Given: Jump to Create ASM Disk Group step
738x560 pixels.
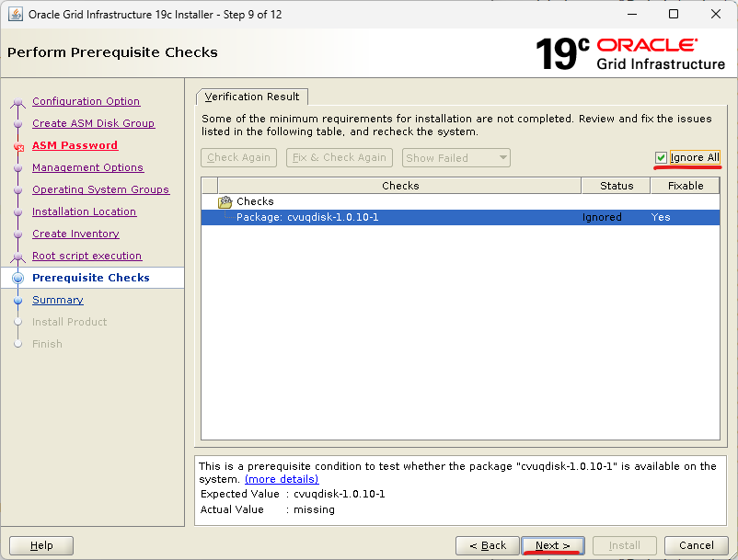Looking at the screenshot, I should (93, 123).
